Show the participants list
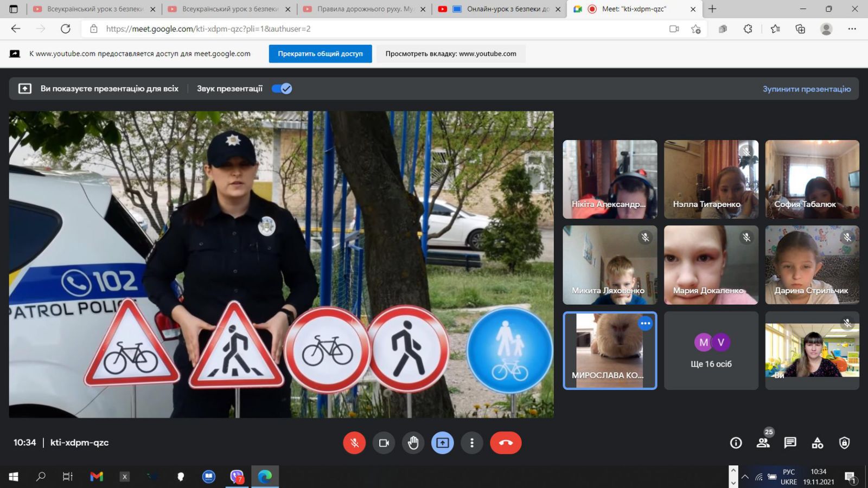Screen dimensions: 868x488 coord(763,443)
